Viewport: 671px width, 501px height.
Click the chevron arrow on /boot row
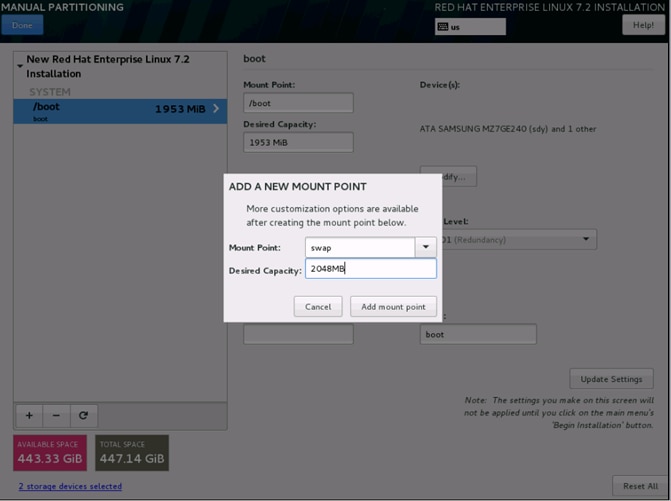[x=216, y=109]
